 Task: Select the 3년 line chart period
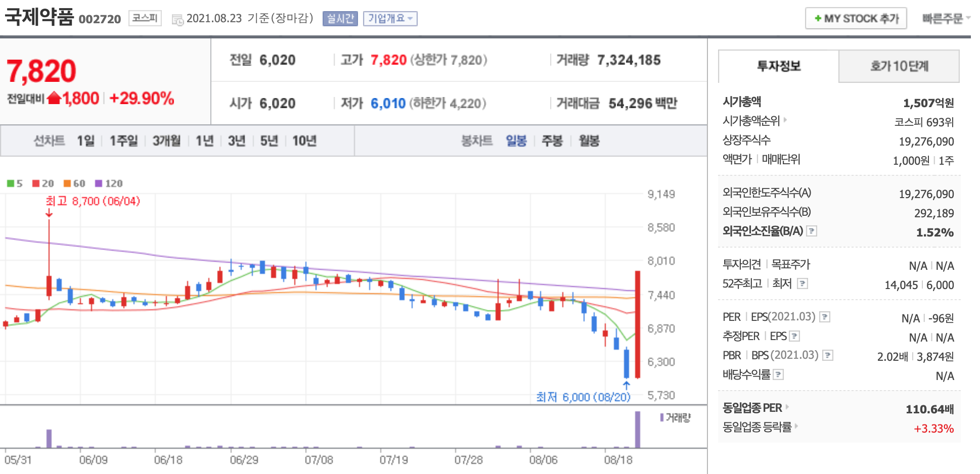click(237, 140)
